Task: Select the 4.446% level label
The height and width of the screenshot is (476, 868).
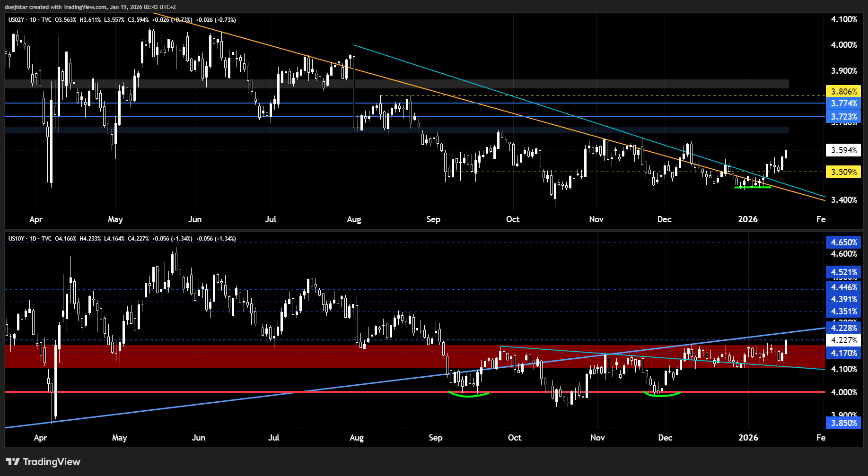Action: point(843,287)
